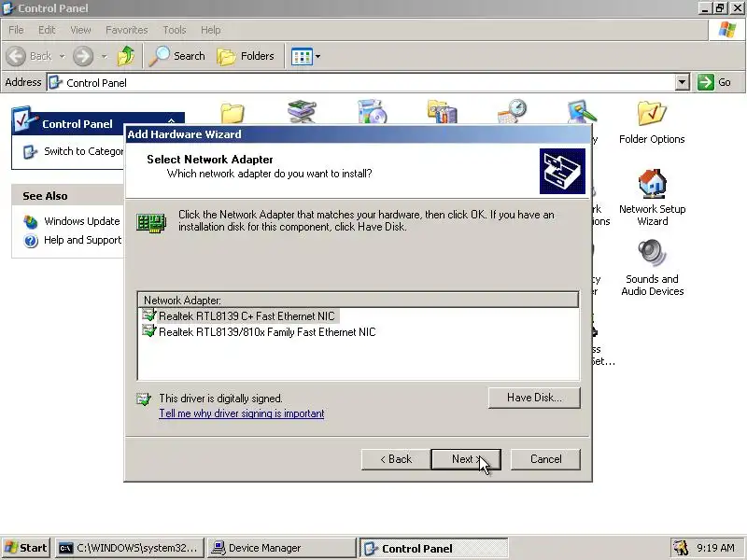747x560 pixels.
Task: Open the Edit menu
Action: [x=47, y=30]
